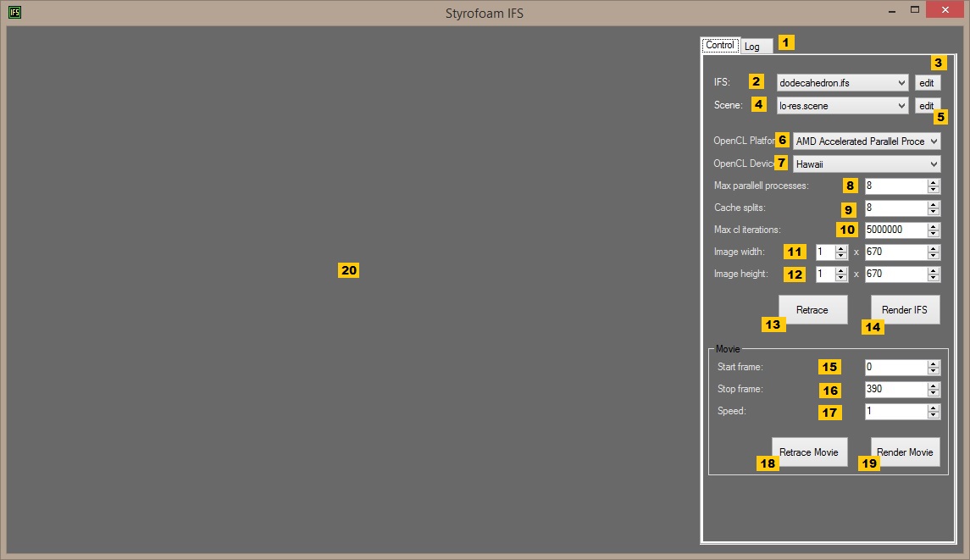
Task: Click the Retrace button
Action: tap(813, 309)
